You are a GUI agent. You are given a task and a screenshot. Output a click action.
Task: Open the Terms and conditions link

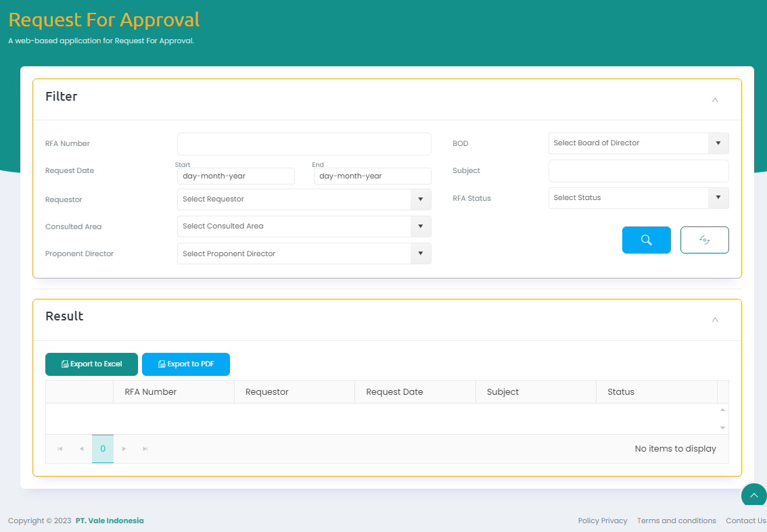pyautogui.click(x=676, y=521)
